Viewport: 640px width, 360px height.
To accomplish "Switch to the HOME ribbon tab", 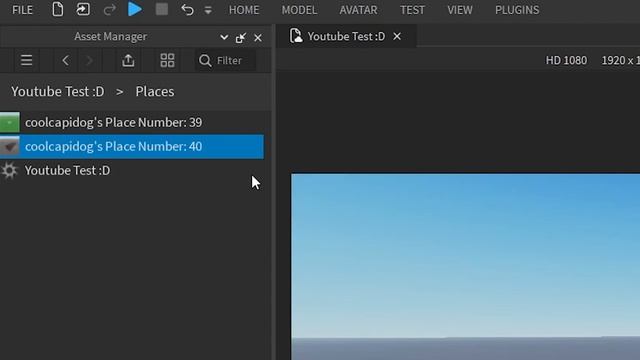I will 244,10.
